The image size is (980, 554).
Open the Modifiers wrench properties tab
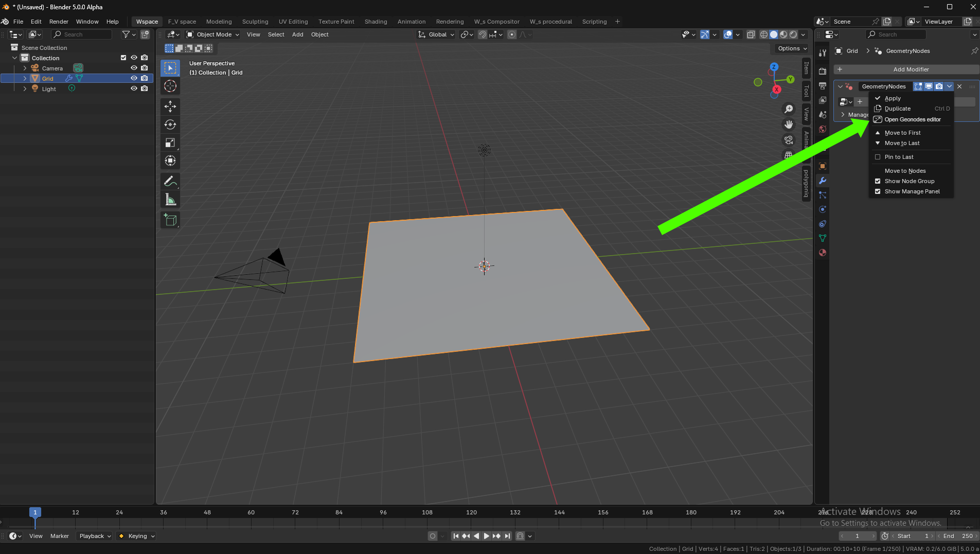[823, 181]
